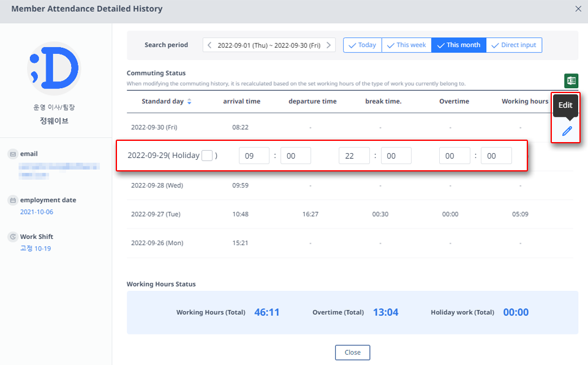This screenshot has height=365, width=588.
Task: Edit departure hour field showing 22
Action: pos(354,156)
